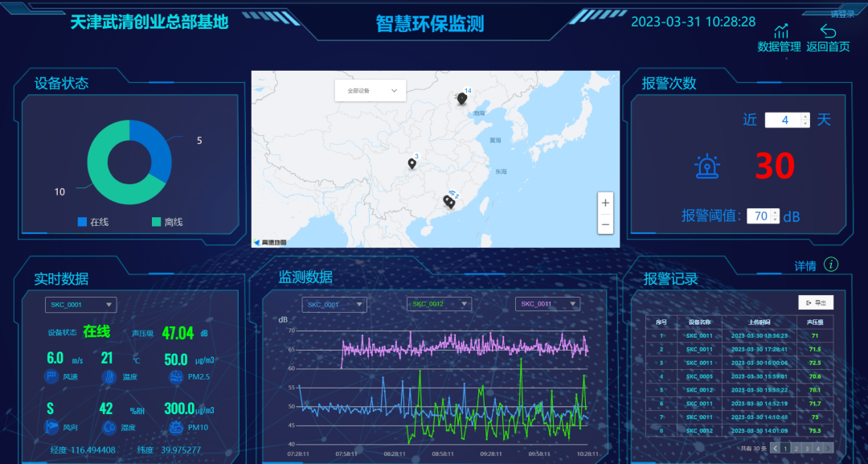Click longitude value 116.494408

tap(93, 450)
